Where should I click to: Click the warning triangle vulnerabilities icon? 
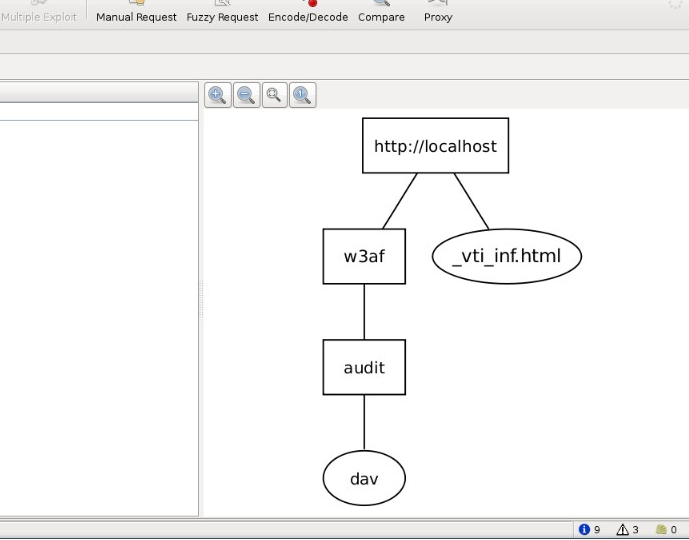coord(622,529)
